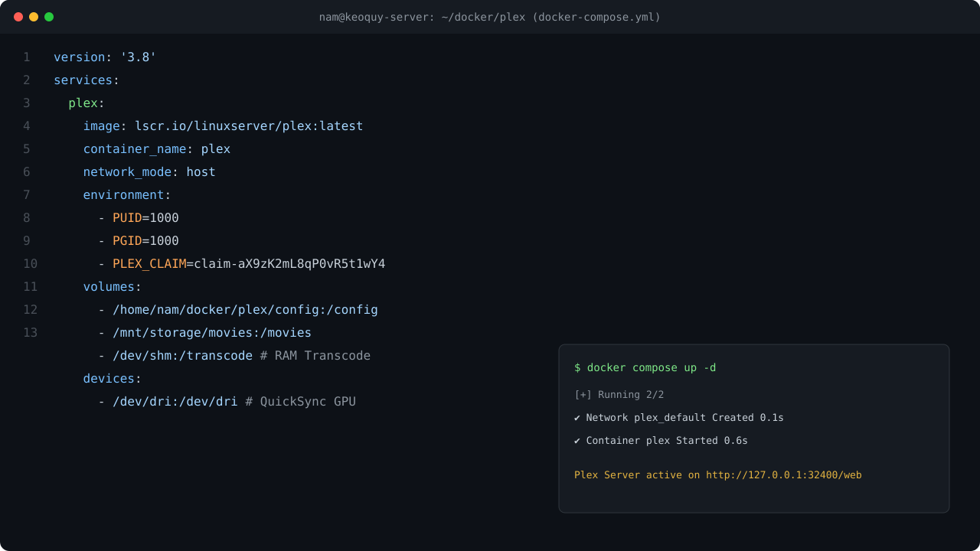Click the green 'plex' service name
This screenshot has width=980, height=551.
[x=83, y=103]
